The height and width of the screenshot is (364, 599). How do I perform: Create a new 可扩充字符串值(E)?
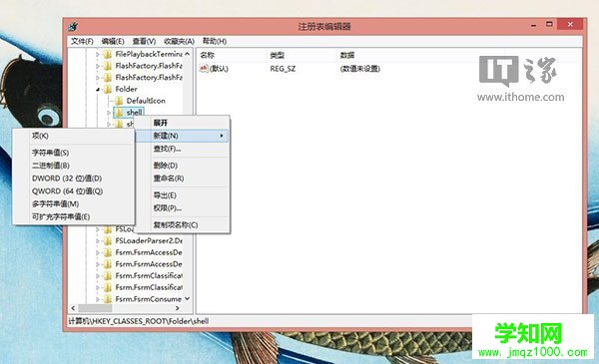click(73, 216)
